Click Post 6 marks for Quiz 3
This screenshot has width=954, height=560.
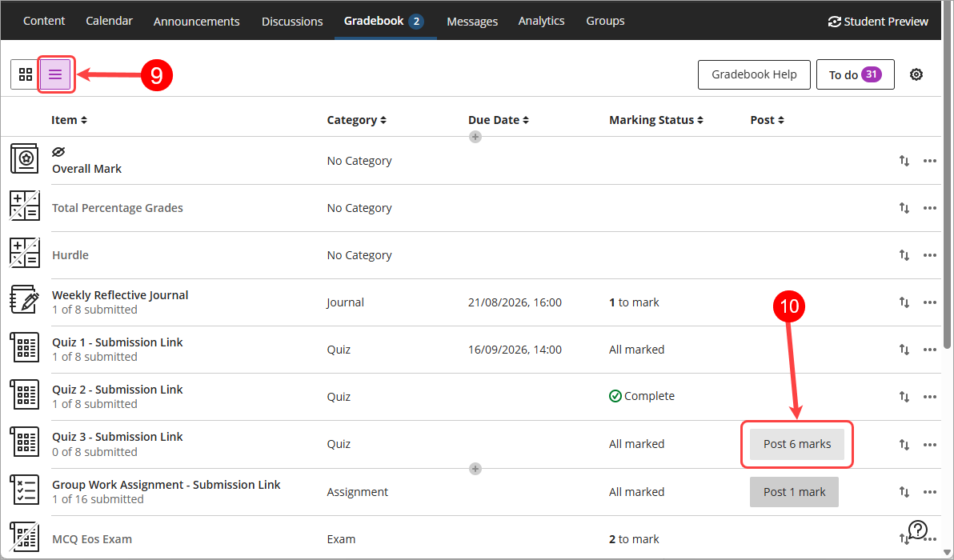[796, 444]
